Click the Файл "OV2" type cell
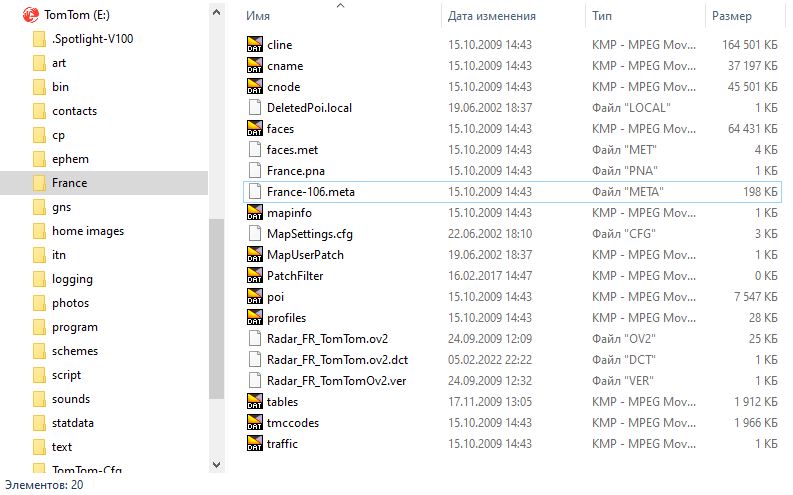 click(x=624, y=338)
